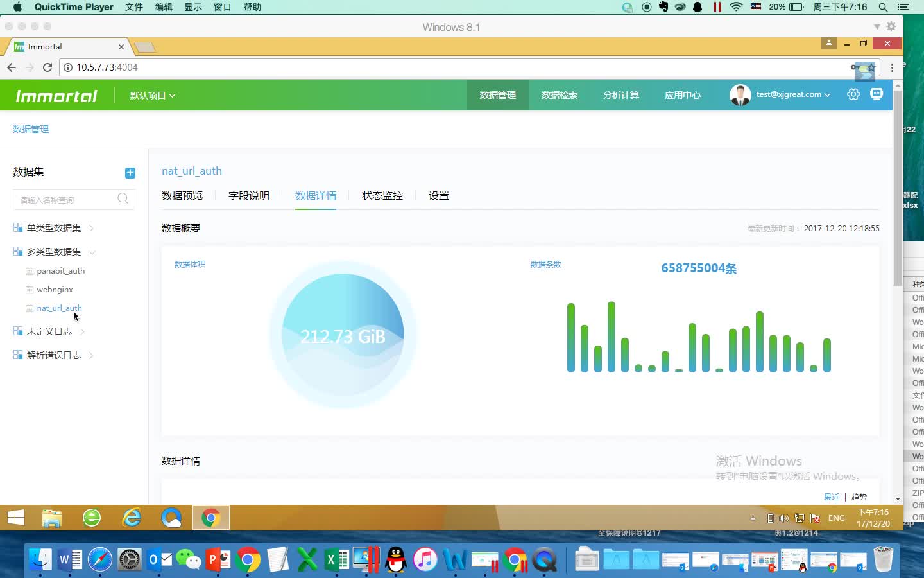Select webnginx dataset
This screenshot has height=578, width=924.
(55, 290)
